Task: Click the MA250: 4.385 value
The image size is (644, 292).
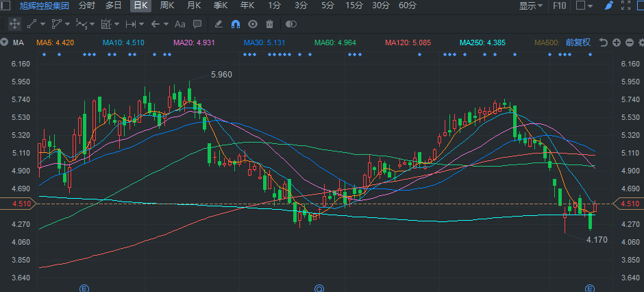Action: [x=482, y=42]
